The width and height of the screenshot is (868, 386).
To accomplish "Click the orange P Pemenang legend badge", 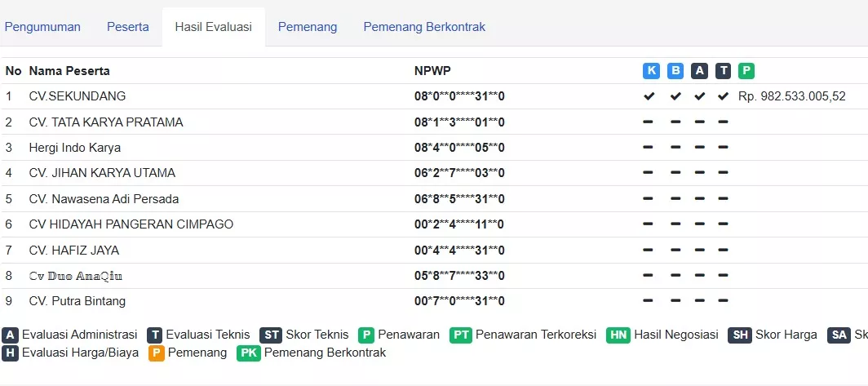I will coord(157,353).
